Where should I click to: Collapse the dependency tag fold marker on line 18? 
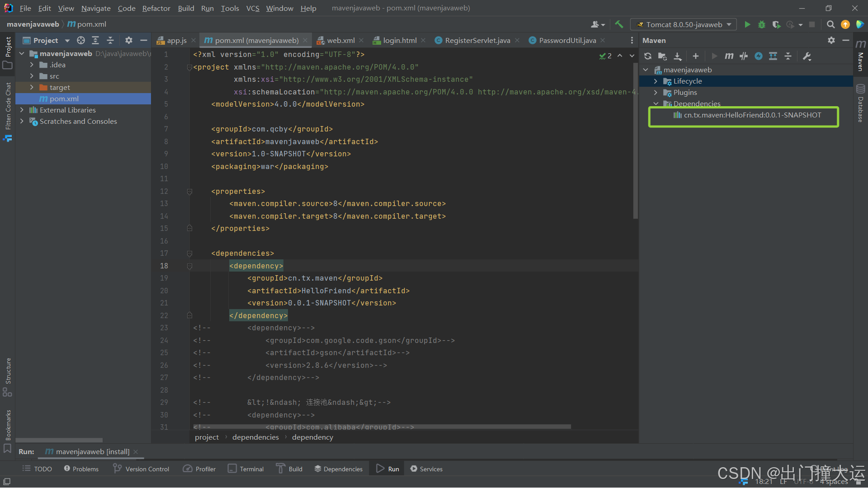point(189,266)
